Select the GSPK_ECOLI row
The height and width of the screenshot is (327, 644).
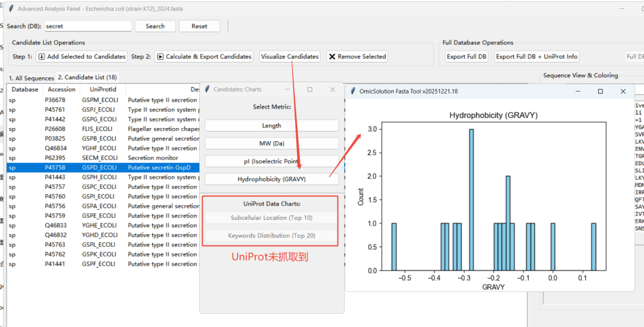coord(103,254)
